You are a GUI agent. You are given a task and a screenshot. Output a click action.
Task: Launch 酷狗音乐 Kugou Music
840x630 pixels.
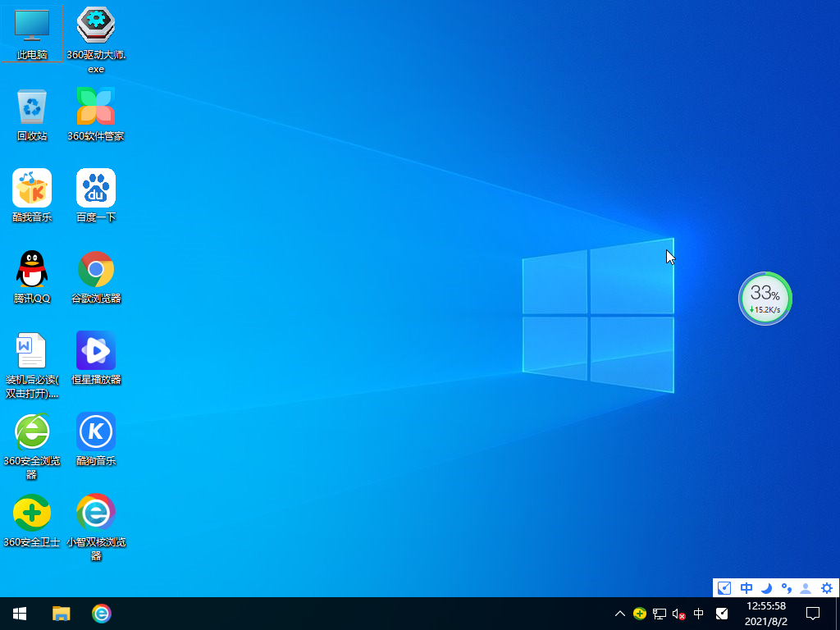pyautogui.click(x=96, y=433)
